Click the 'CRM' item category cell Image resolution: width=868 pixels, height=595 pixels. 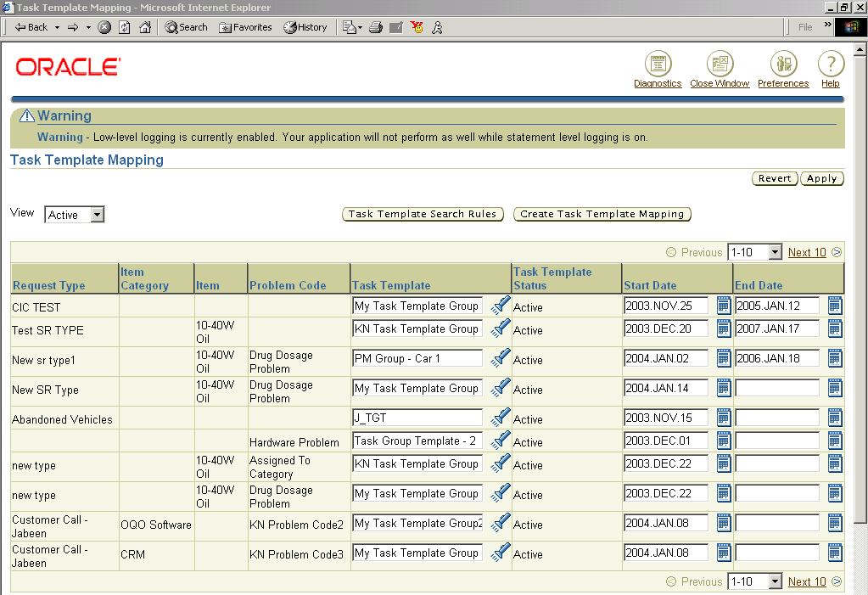click(x=133, y=554)
